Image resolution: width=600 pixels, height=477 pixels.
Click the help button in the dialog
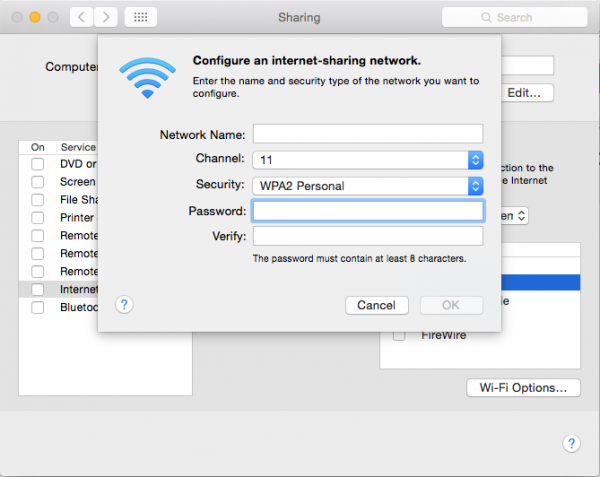(x=125, y=305)
